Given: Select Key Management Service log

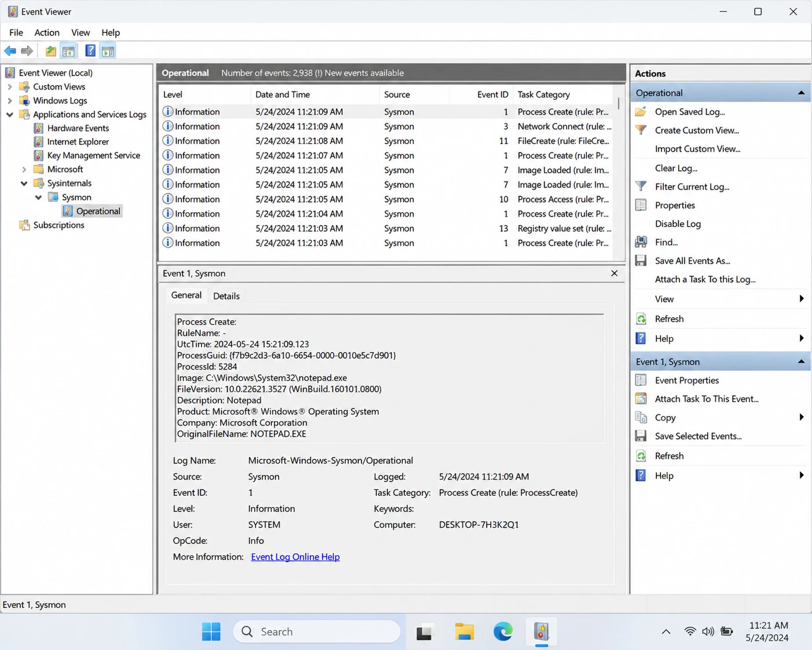Looking at the screenshot, I should tap(94, 156).
